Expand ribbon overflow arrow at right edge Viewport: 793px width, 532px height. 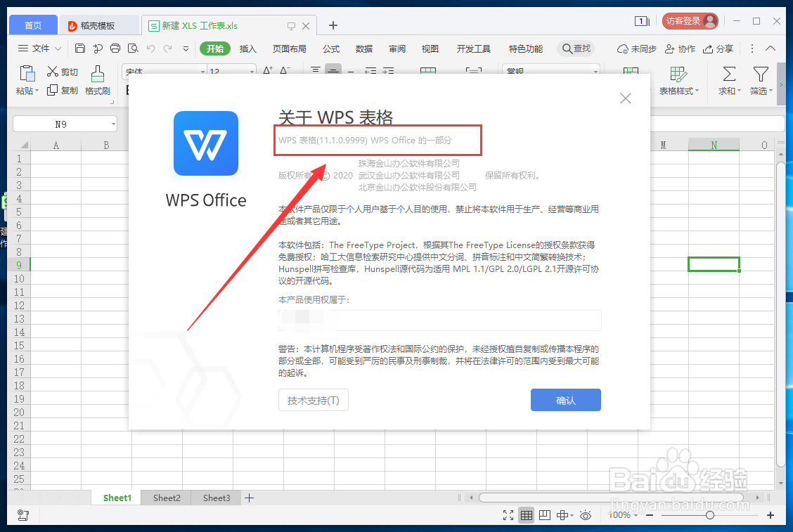click(781, 84)
